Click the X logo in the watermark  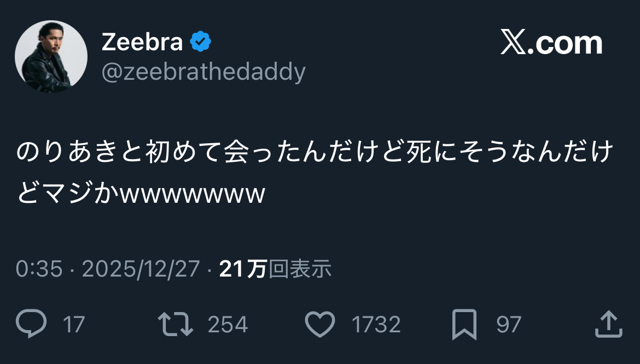[x=514, y=43]
